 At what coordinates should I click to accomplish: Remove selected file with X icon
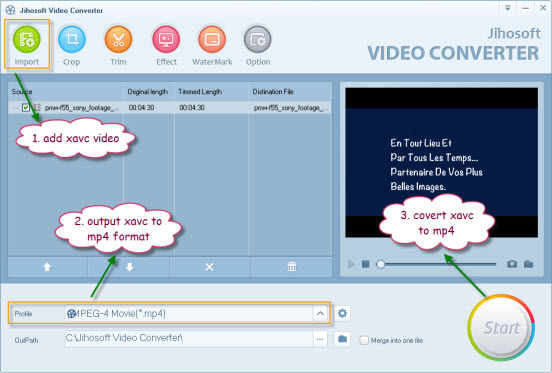click(x=209, y=267)
